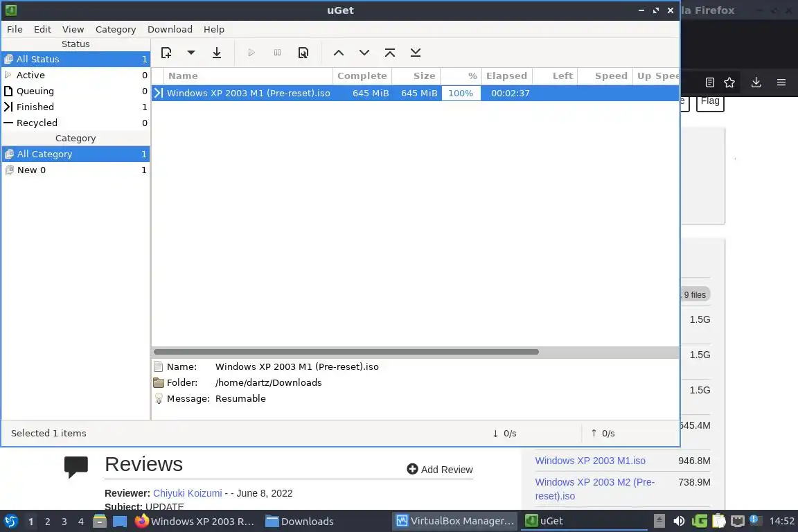Click the volume speaker tray icon

(x=679, y=521)
